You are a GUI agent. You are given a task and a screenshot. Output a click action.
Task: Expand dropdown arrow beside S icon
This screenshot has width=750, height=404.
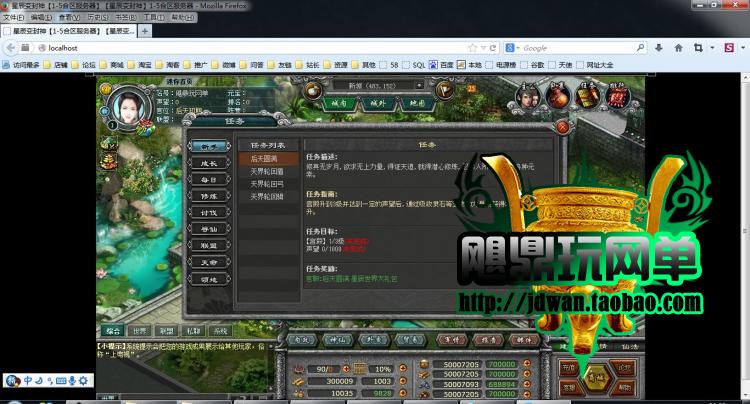pos(743,48)
